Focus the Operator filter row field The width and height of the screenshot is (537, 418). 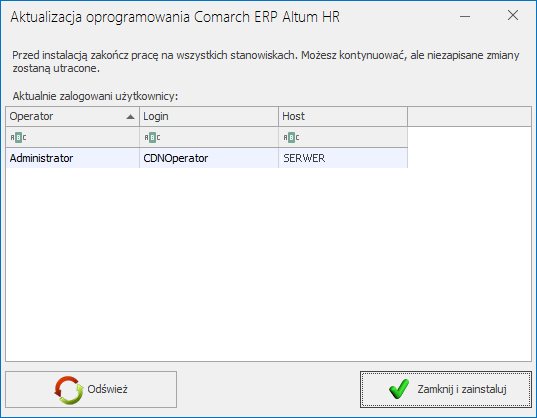coord(73,138)
